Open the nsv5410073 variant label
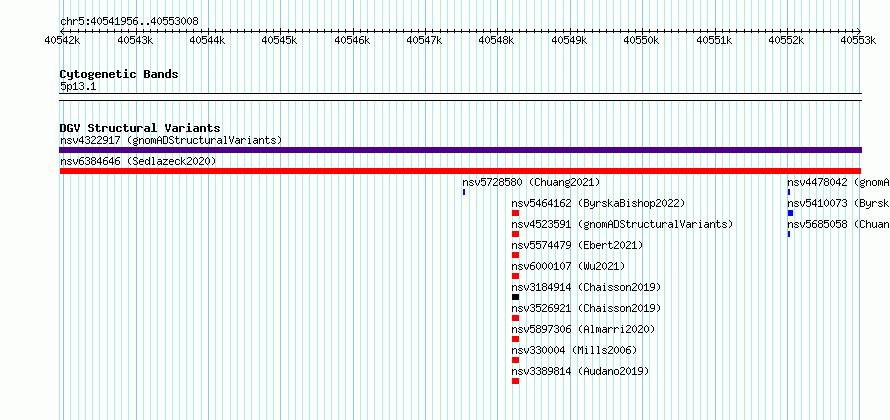 tap(838, 203)
